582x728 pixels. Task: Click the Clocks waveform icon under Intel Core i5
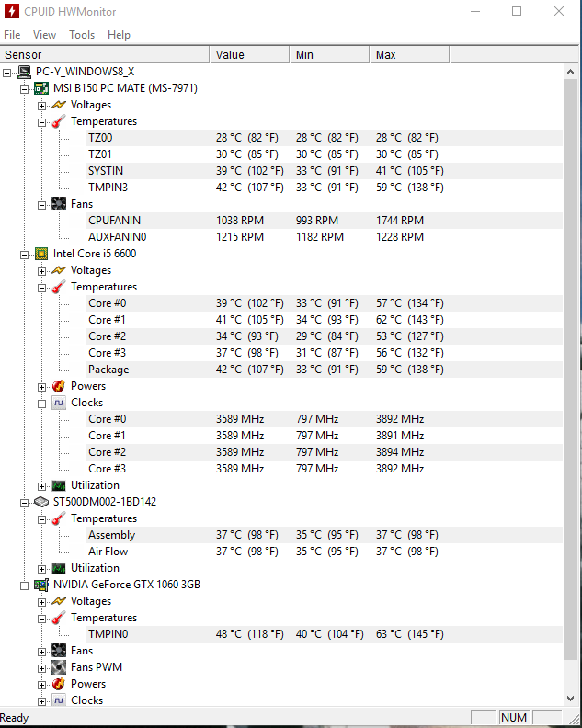point(59,403)
